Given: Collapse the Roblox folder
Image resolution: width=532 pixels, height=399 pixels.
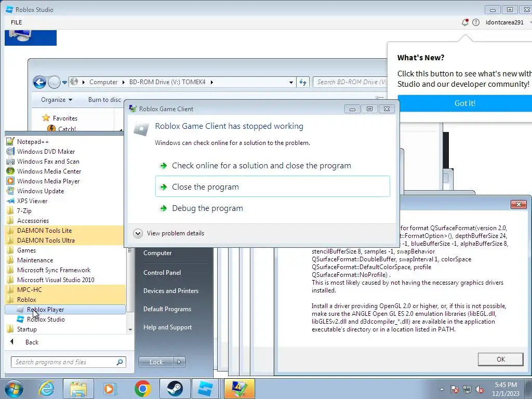Looking at the screenshot, I should click(x=64, y=300).
